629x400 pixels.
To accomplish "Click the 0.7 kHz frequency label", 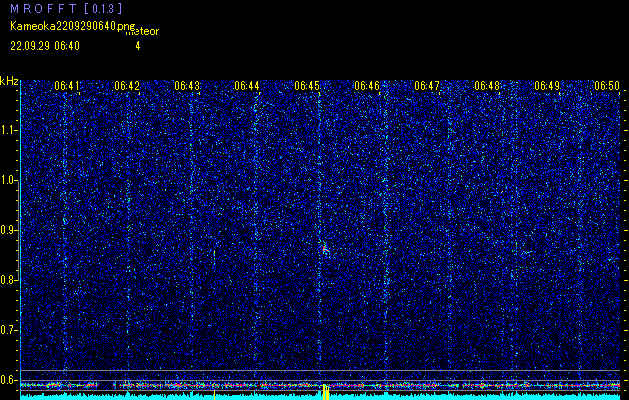I will [x=8, y=330].
